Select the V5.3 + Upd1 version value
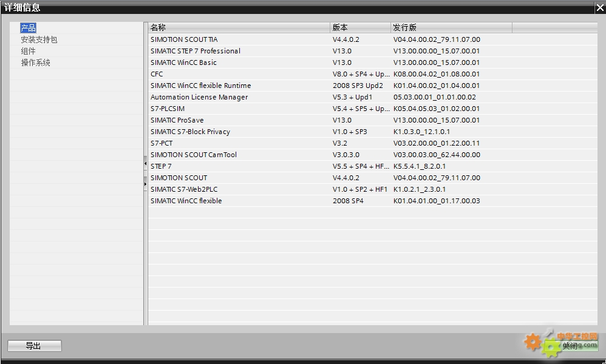Screen dimensions: 606x364 (352, 97)
